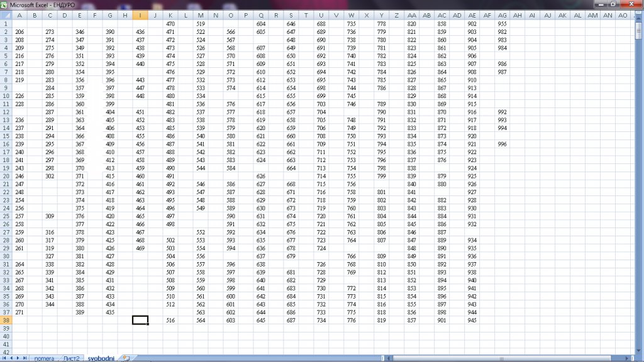Click the horizontal scrollbar thumb
This screenshot has height=362, width=644.
[501, 358]
